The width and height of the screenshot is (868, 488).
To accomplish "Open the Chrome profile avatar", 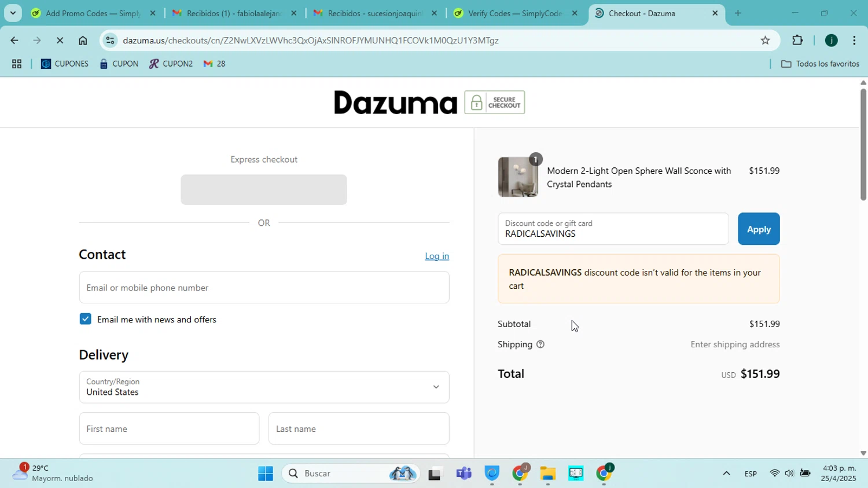I will click(x=831, y=41).
